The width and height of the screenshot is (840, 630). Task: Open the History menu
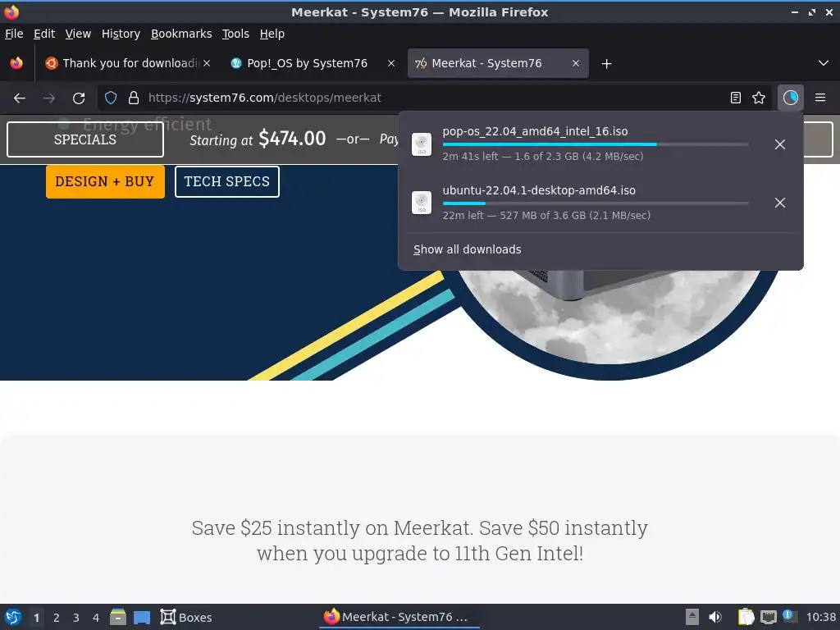coord(121,34)
